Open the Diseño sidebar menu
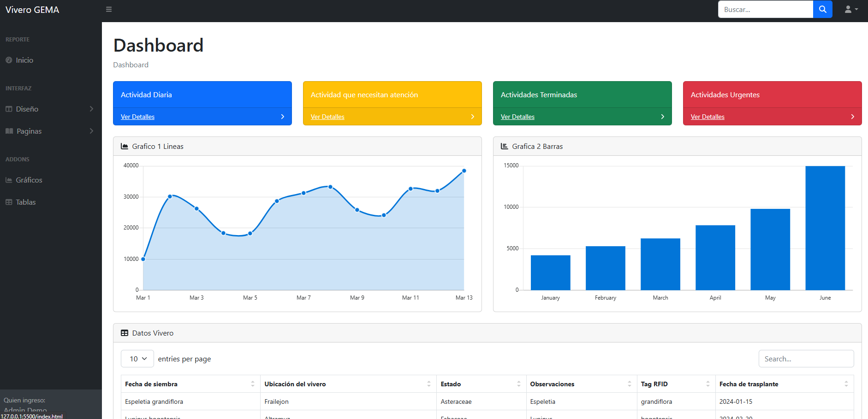Image resolution: width=868 pixels, height=419 pixels. click(51, 109)
